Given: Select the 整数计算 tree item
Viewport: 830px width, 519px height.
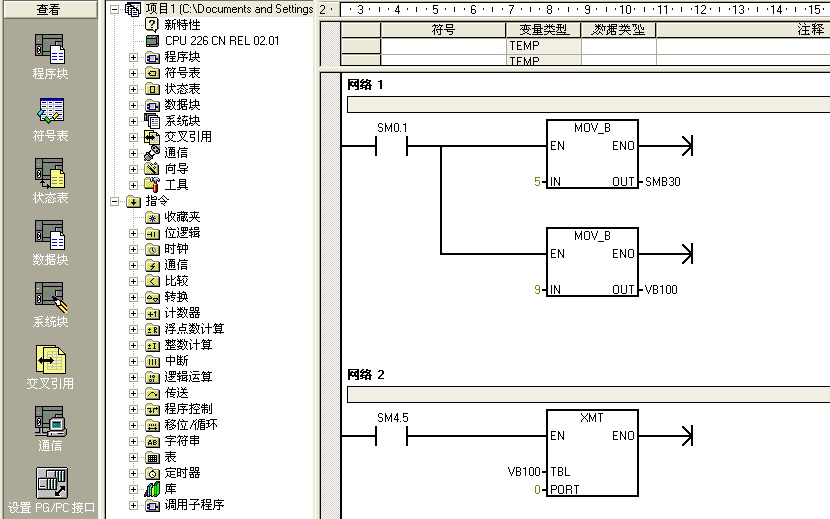Looking at the screenshot, I should [188, 345].
